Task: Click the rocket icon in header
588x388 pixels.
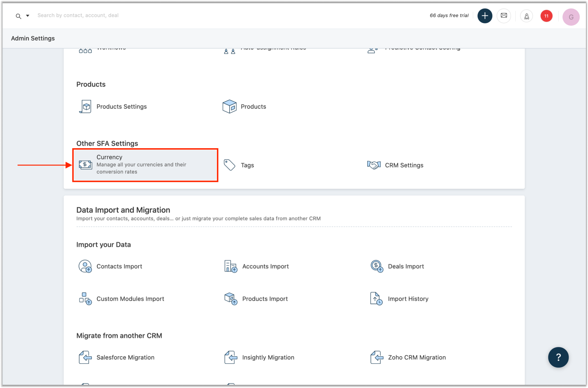Action: coord(526,16)
